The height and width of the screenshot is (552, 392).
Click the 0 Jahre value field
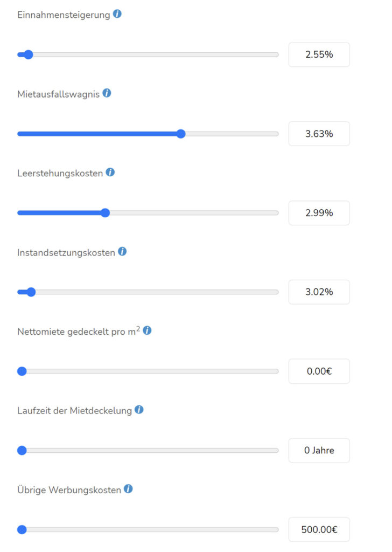(319, 450)
